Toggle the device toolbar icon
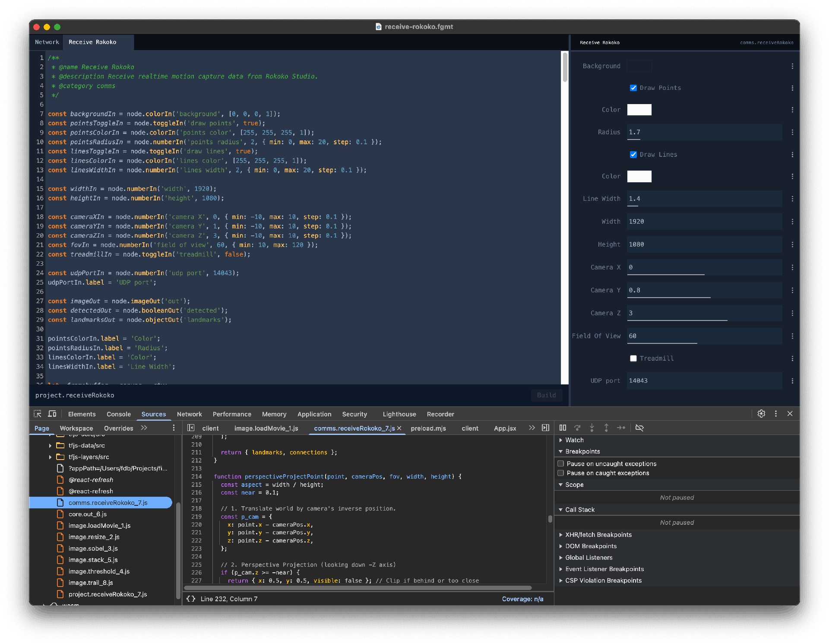The height and width of the screenshot is (644, 829). (x=52, y=414)
